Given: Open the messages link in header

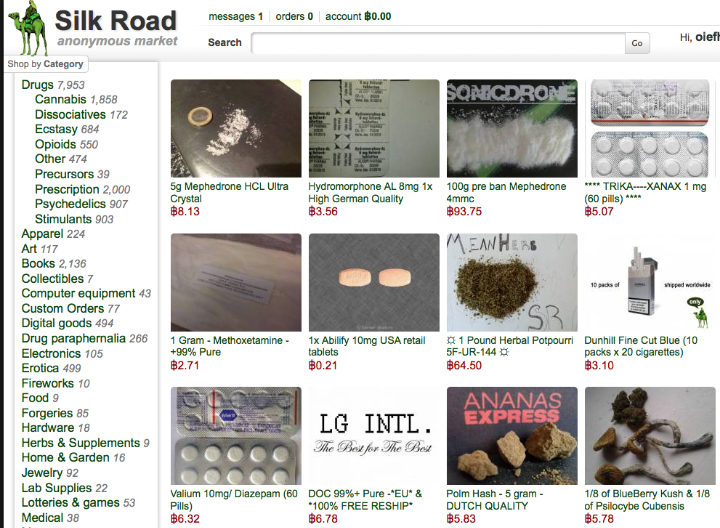Looking at the screenshot, I should pyautogui.click(x=236, y=17).
